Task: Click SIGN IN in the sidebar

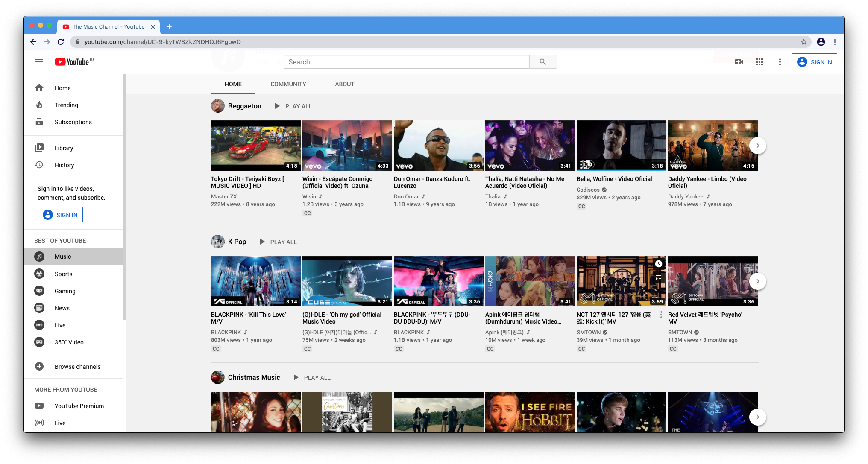Action: [60, 215]
